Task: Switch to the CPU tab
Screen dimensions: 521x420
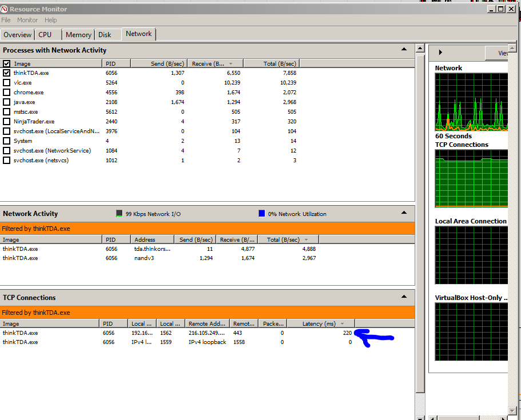Action: (48, 35)
